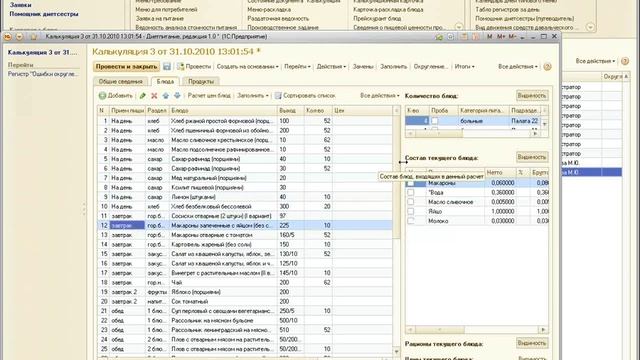Click the M+ button in title bar
640x360 pixels.
(501, 37)
